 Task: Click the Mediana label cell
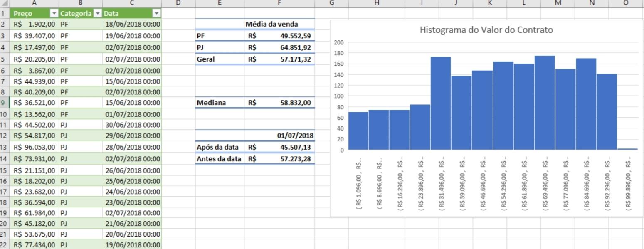(x=220, y=102)
